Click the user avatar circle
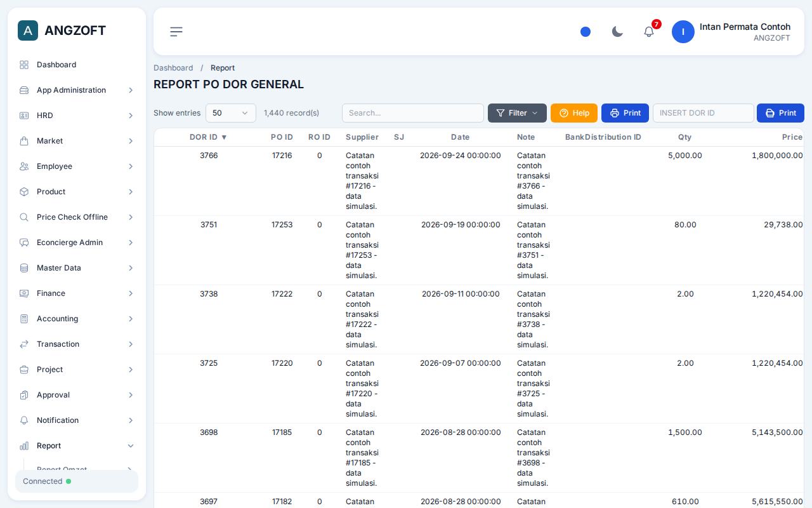 click(683, 32)
